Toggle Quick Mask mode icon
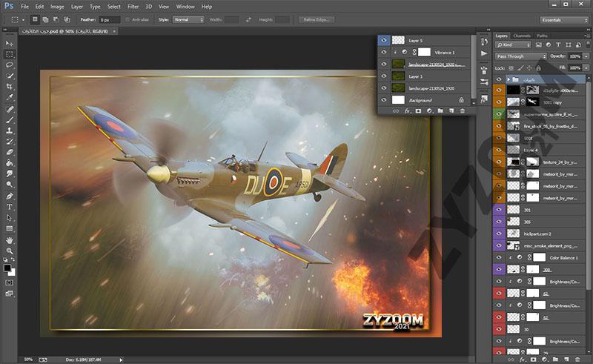593x364 pixels. 10,282
